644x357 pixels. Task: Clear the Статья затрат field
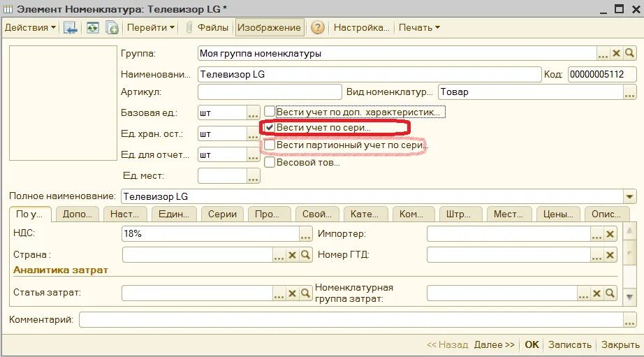pyautogui.click(x=292, y=293)
